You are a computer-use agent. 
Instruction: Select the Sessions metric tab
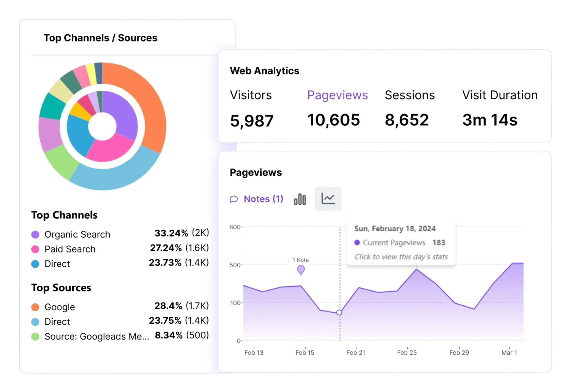pyautogui.click(x=410, y=95)
